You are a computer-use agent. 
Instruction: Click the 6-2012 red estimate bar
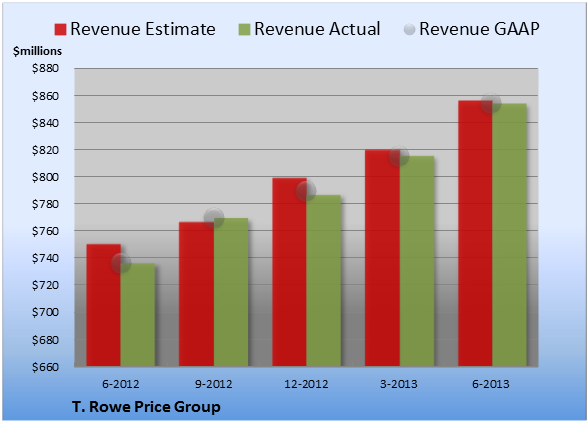click(x=104, y=305)
